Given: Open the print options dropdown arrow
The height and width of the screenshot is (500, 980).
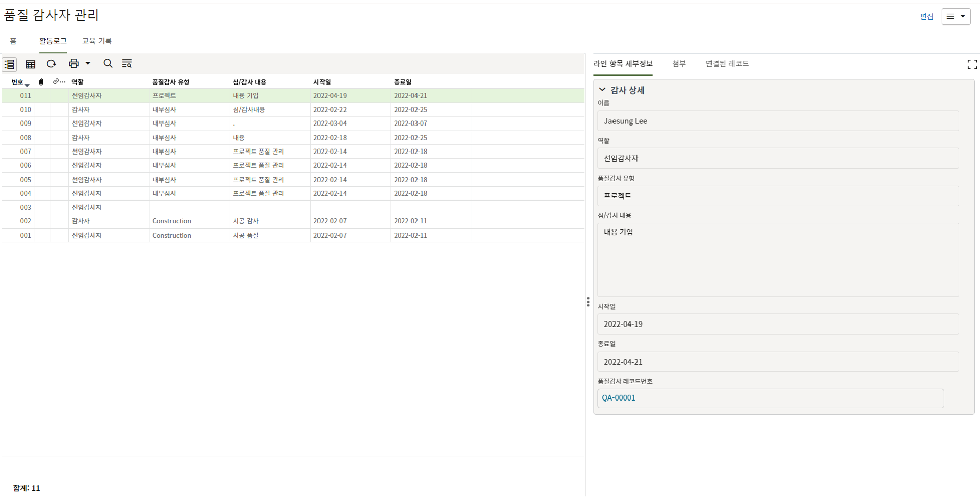Looking at the screenshot, I should 88,64.
